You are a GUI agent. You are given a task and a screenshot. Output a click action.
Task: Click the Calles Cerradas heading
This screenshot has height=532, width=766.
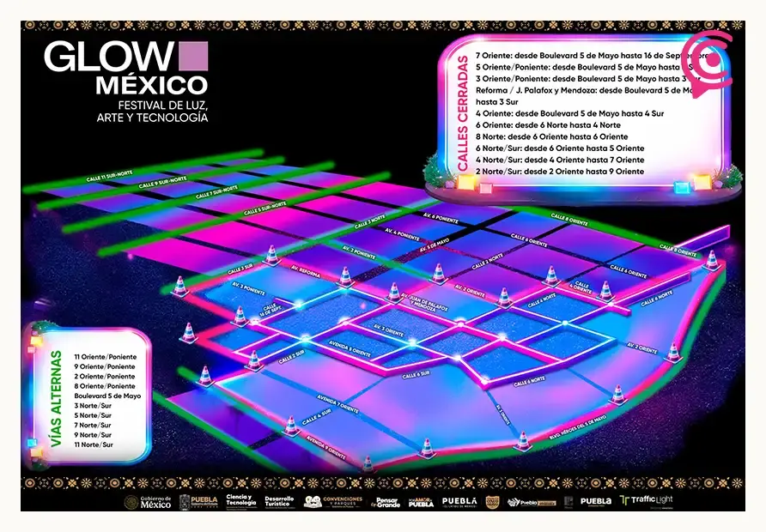(x=463, y=112)
